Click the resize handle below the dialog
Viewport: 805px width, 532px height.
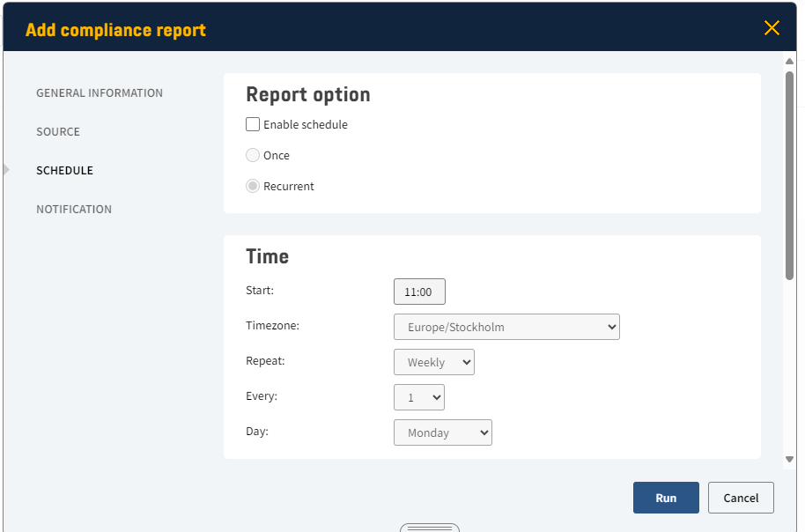429,528
